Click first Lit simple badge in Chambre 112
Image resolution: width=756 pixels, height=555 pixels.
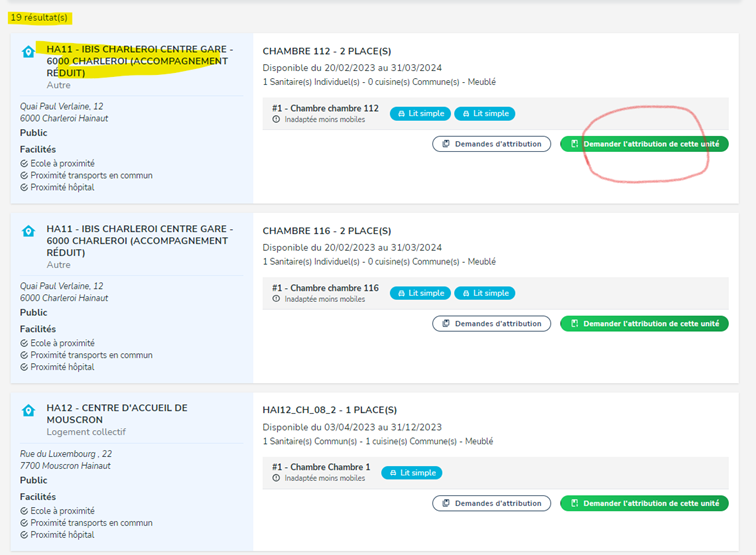420,113
